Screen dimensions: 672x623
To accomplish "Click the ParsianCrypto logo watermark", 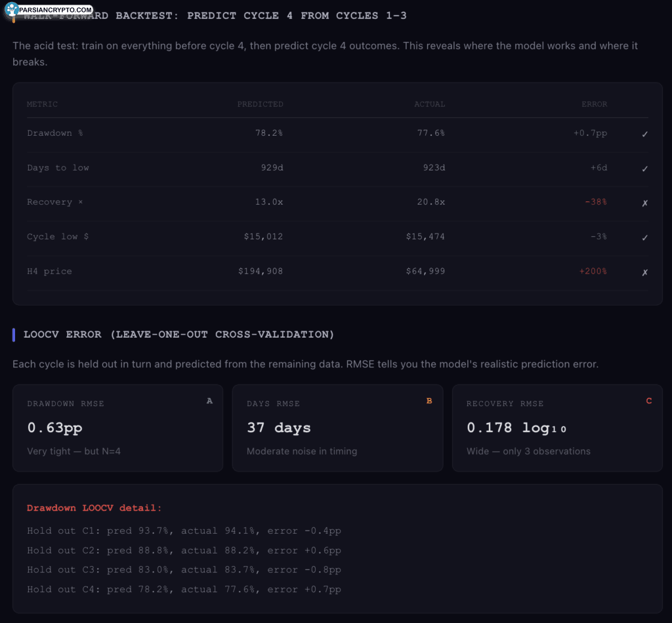I will 49,10.
